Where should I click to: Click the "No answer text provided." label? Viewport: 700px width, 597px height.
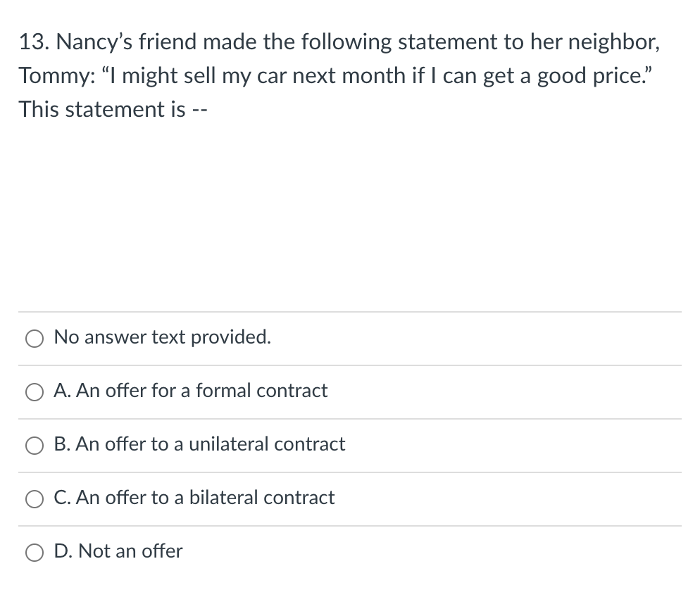click(x=162, y=337)
